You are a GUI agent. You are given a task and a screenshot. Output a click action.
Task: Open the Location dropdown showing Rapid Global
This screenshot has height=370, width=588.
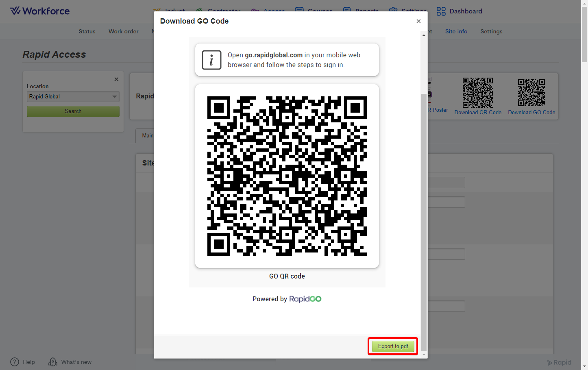click(73, 97)
